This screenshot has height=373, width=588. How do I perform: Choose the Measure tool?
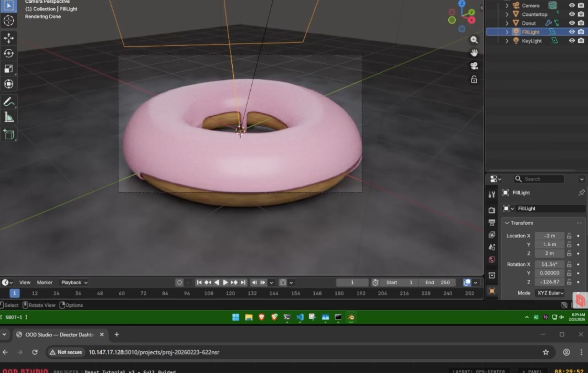(x=9, y=117)
